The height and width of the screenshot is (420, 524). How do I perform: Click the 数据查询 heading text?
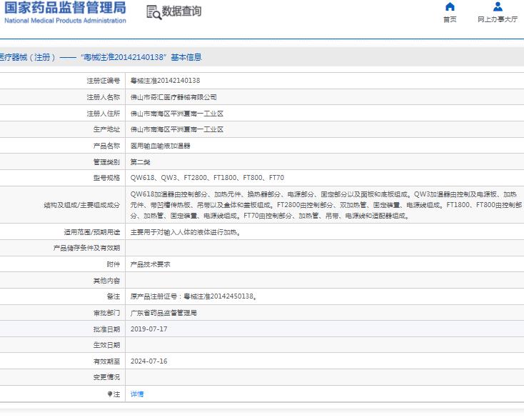click(x=181, y=11)
